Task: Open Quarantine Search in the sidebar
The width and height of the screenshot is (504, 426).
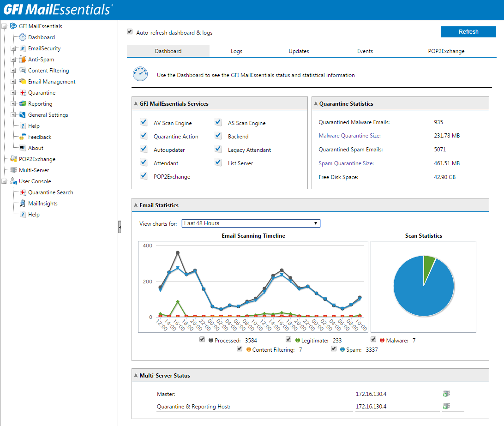Action: [50, 192]
